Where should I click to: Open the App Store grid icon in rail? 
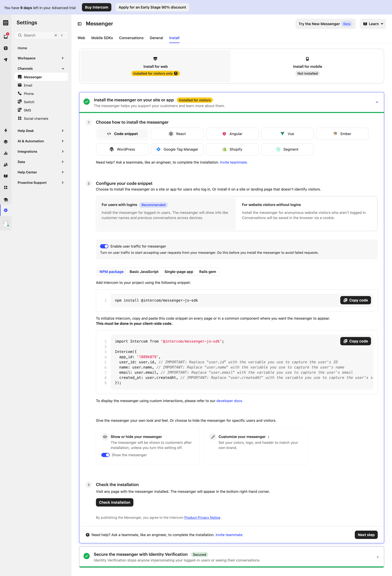pyautogui.click(x=6, y=187)
